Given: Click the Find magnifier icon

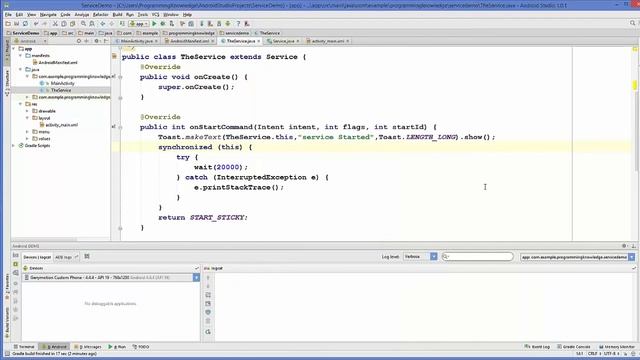Looking at the screenshot, I should coord(83,24).
